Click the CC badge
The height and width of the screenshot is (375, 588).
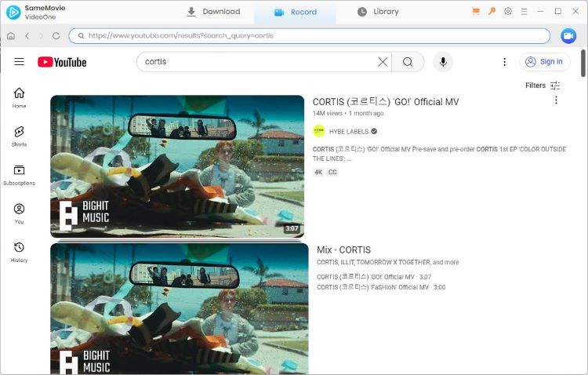point(332,173)
